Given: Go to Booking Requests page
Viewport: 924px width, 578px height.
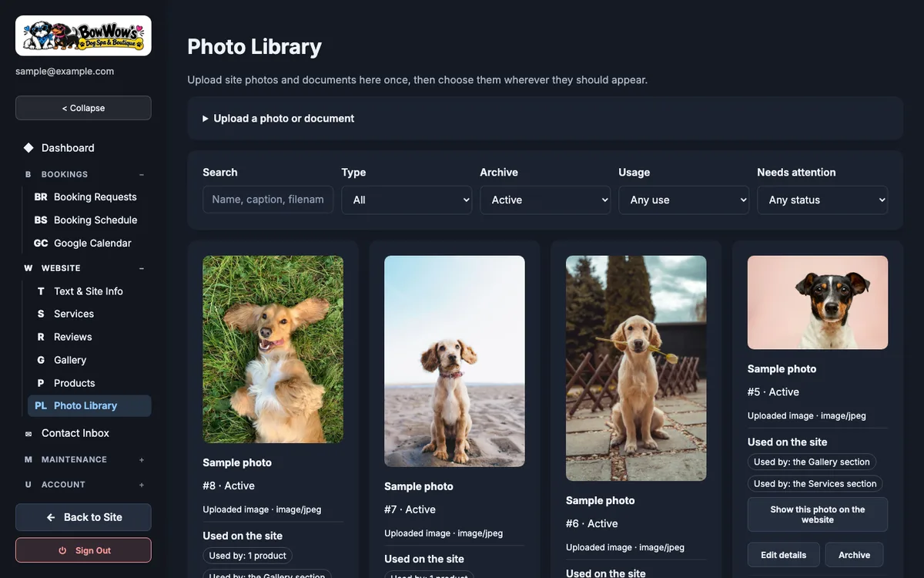Looking at the screenshot, I should click(89, 197).
